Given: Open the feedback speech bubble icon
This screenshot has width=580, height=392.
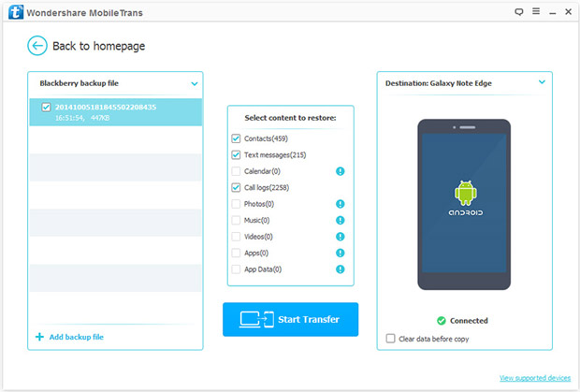Looking at the screenshot, I should point(519,12).
